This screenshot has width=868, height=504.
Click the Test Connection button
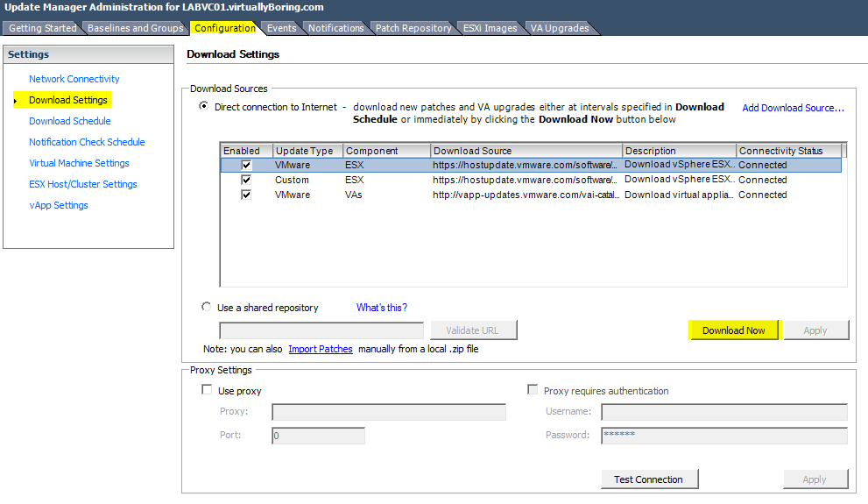coord(649,479)
